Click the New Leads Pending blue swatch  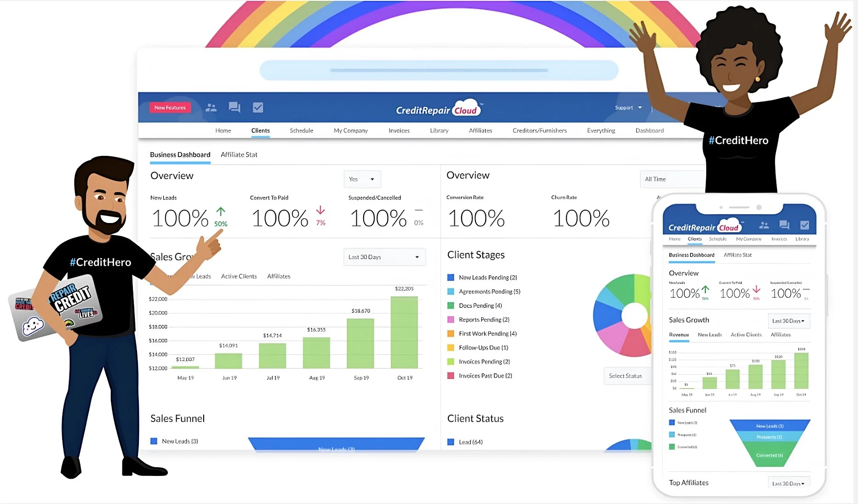[x=451, y=277]
